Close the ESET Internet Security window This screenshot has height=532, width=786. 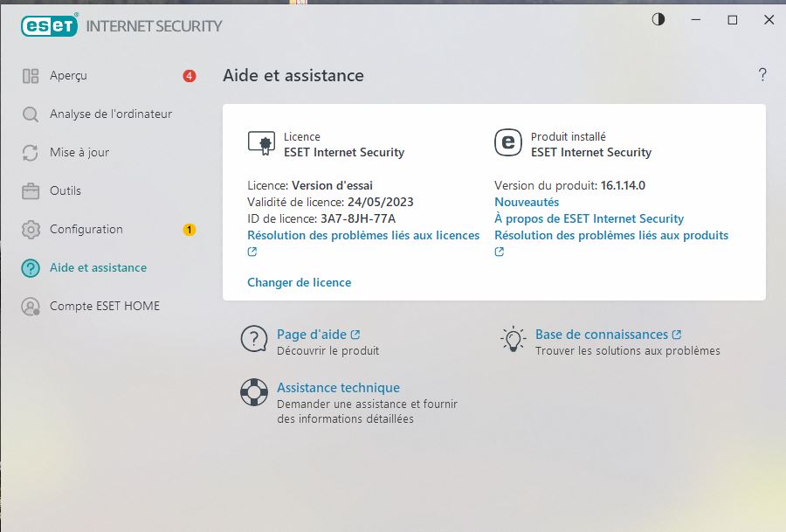pos(769,19)
